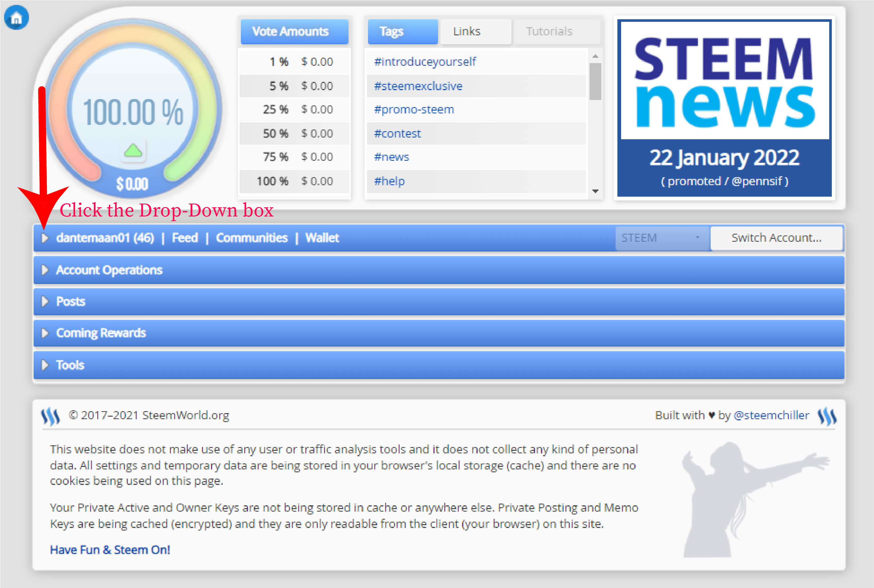Select the 50 % vote amount row
874x588 pixels.
click(294, 134)
